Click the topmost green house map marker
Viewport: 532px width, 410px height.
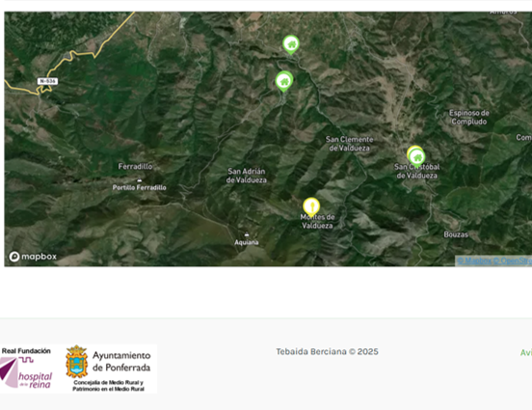click(291, 44)
